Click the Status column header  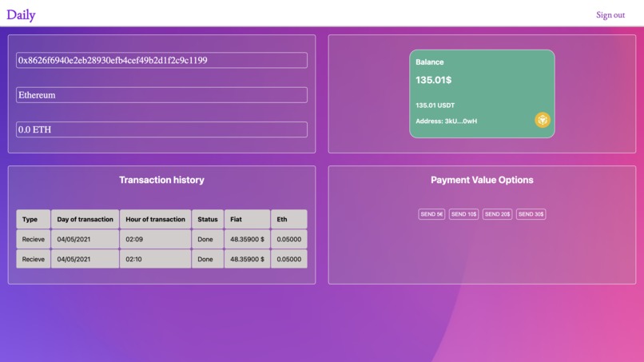click(208, 220)
